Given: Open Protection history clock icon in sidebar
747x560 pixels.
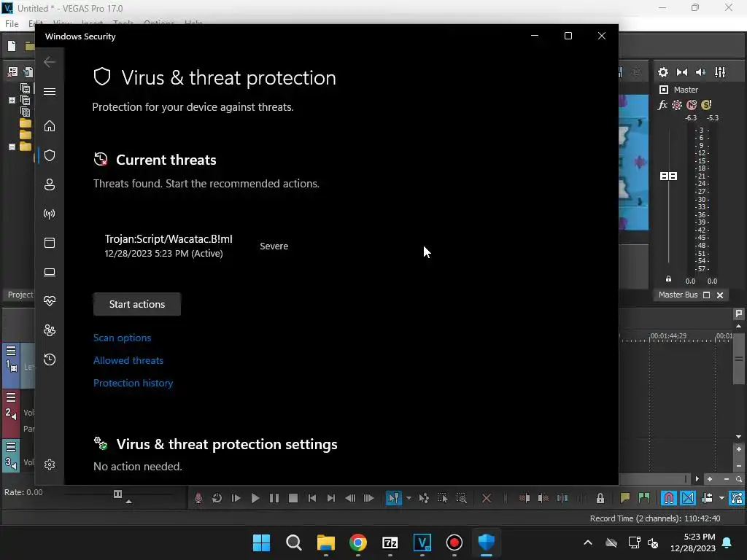Looking at the screenshot, I should click(50, 359).
